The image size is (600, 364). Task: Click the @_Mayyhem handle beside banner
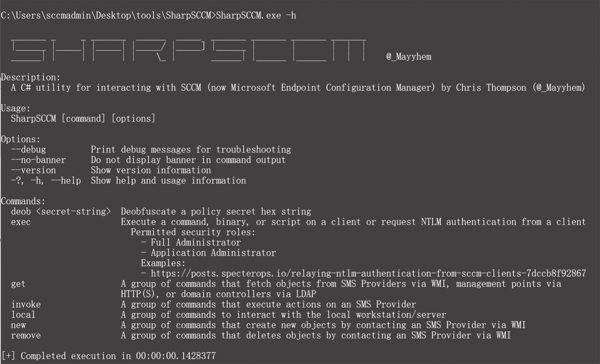(409, 57)
